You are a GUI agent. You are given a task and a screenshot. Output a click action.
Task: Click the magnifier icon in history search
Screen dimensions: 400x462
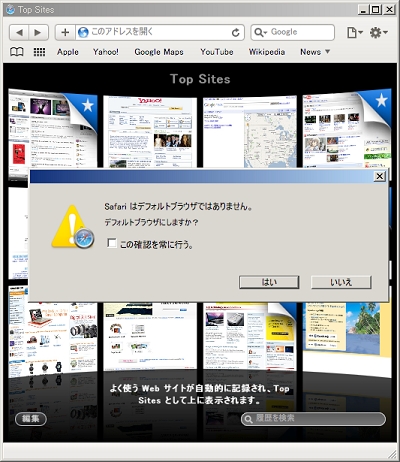click(x=248, y=419)
